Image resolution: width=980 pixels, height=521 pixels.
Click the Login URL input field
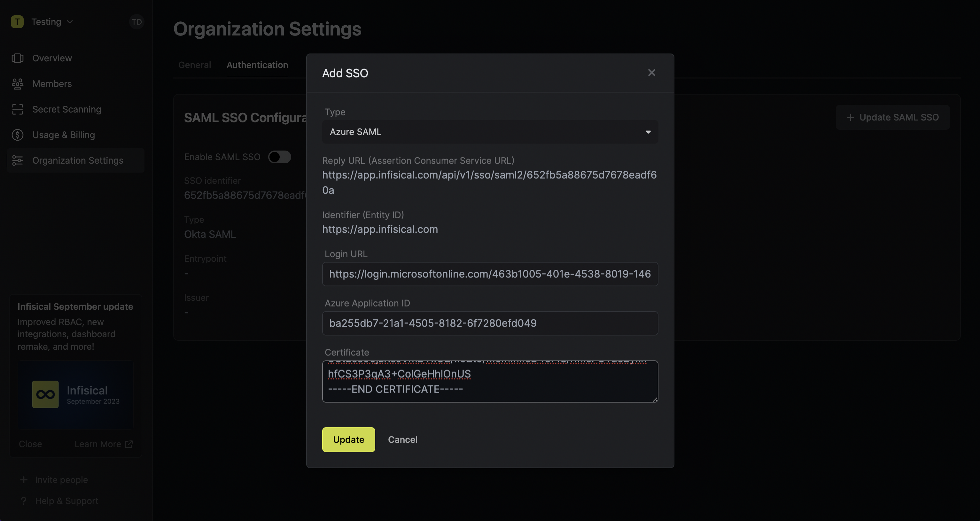point(490,274)
